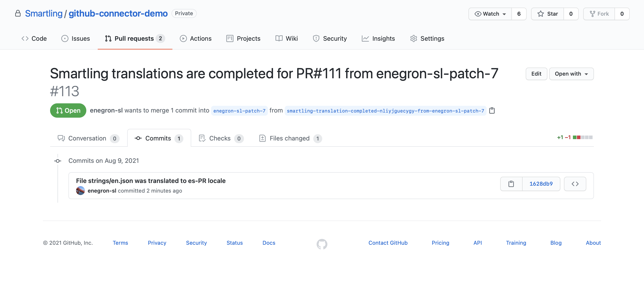Image resolution: width=644 pixels, height=306 pixels.
Task: Open the Insights tab
Action: [x=378, y=38]
